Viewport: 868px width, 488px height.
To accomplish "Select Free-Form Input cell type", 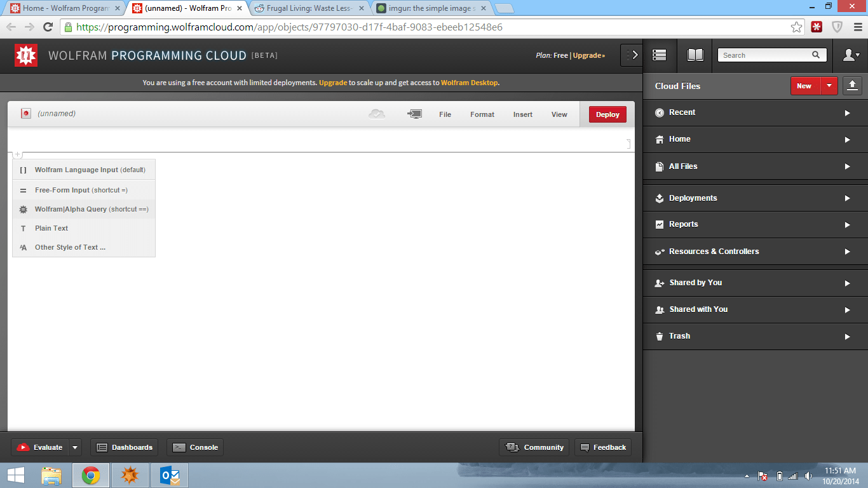I will [x=84, y=190].
